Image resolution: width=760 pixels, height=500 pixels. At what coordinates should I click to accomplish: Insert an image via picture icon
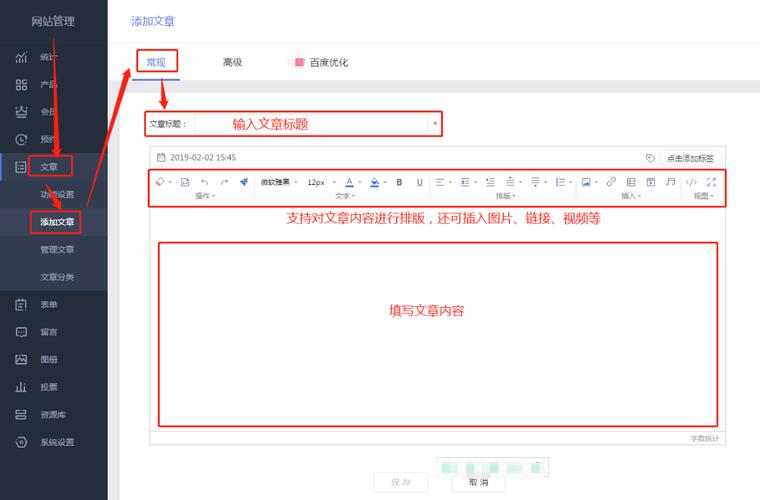(586, 182)
